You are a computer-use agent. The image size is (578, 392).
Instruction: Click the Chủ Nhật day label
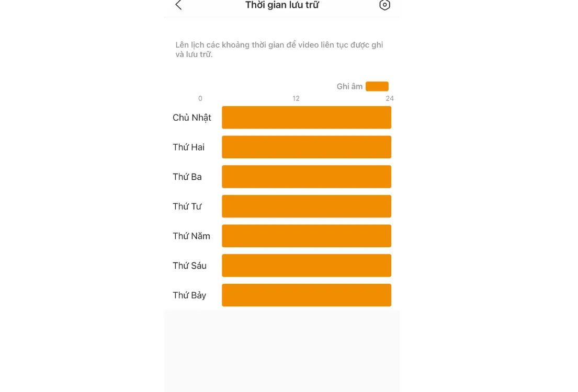(192, 118)
